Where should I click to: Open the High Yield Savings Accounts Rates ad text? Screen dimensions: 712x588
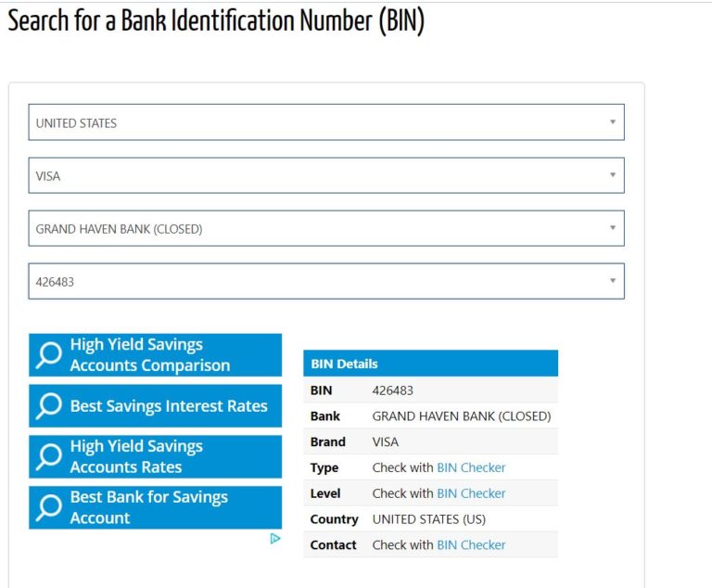point(136,457)
